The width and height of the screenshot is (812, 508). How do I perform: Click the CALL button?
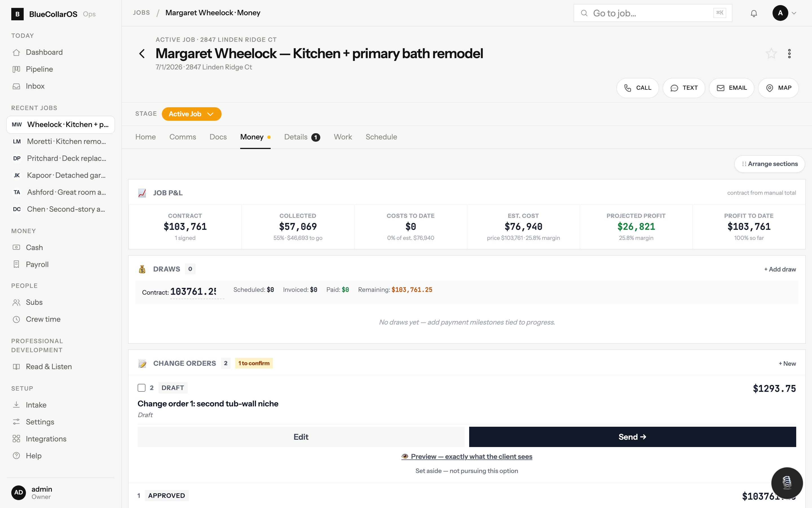point(637,88)
